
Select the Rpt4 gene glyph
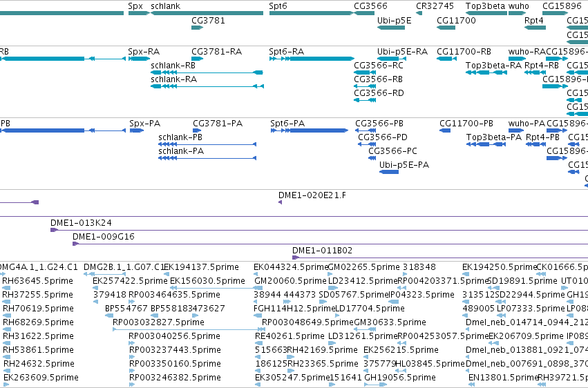(535, 28)
